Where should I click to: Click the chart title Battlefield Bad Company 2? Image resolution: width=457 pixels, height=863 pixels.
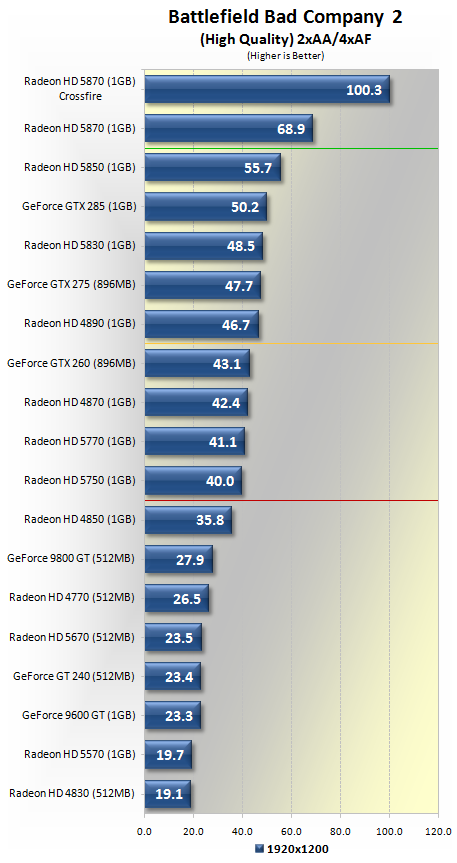(x=285, y=17)
